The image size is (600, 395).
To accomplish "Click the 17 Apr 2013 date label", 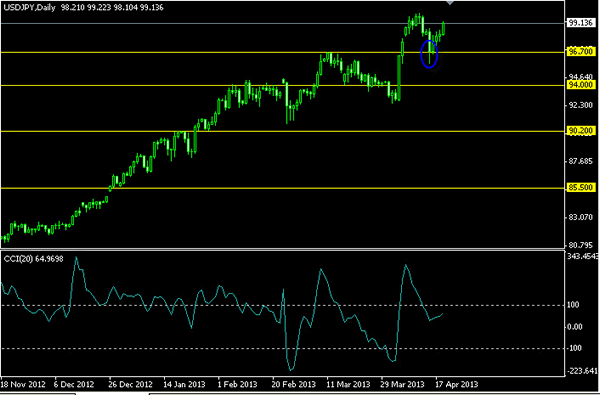I will click(457, 384).
